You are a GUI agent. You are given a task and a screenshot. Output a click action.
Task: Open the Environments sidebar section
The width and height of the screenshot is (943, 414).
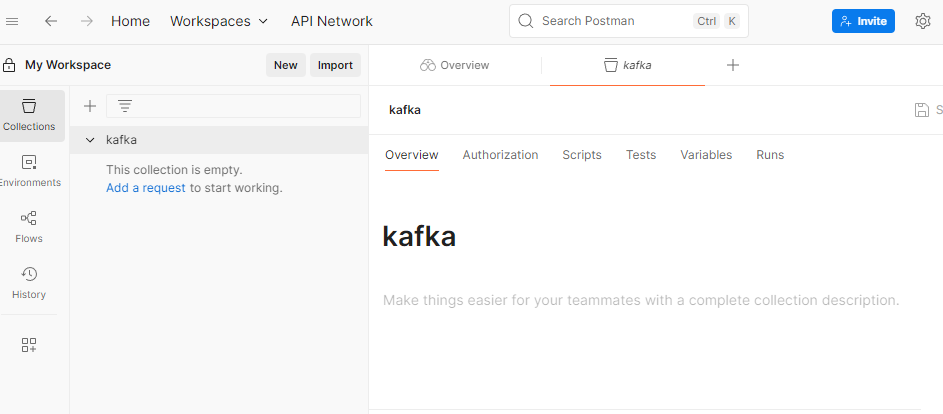tap(29, 171)
